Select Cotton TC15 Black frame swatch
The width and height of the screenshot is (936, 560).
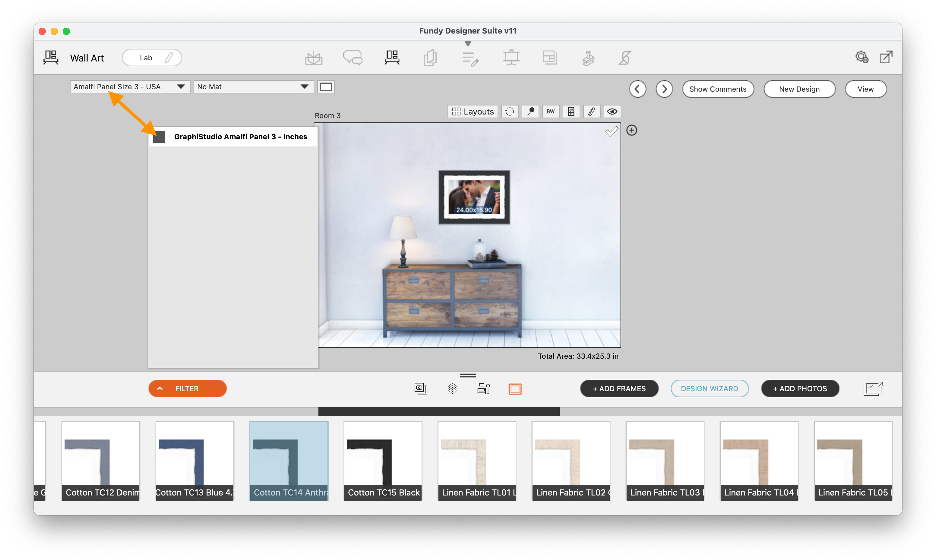383,461
